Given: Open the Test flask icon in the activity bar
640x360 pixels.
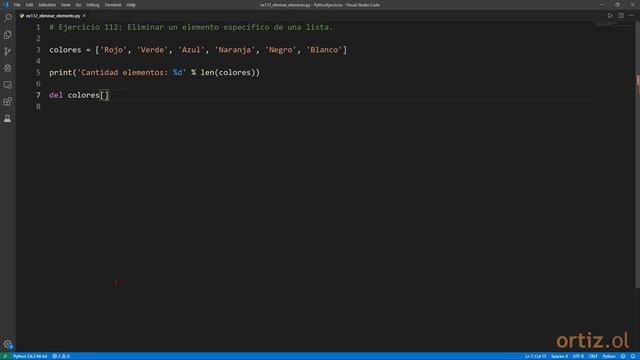Looking at the screenshot, I should click(x=8, y=118).
